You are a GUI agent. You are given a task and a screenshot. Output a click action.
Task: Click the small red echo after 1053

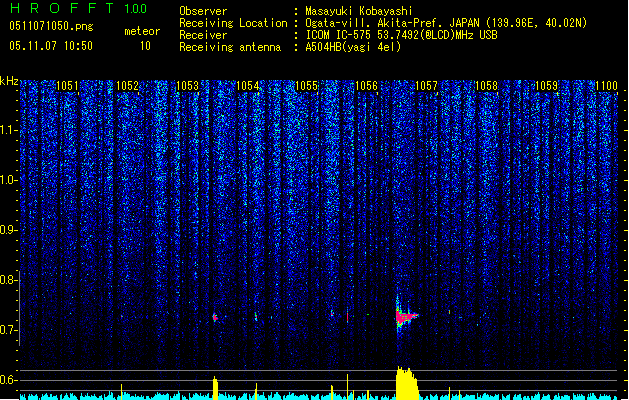pos(215,317)
